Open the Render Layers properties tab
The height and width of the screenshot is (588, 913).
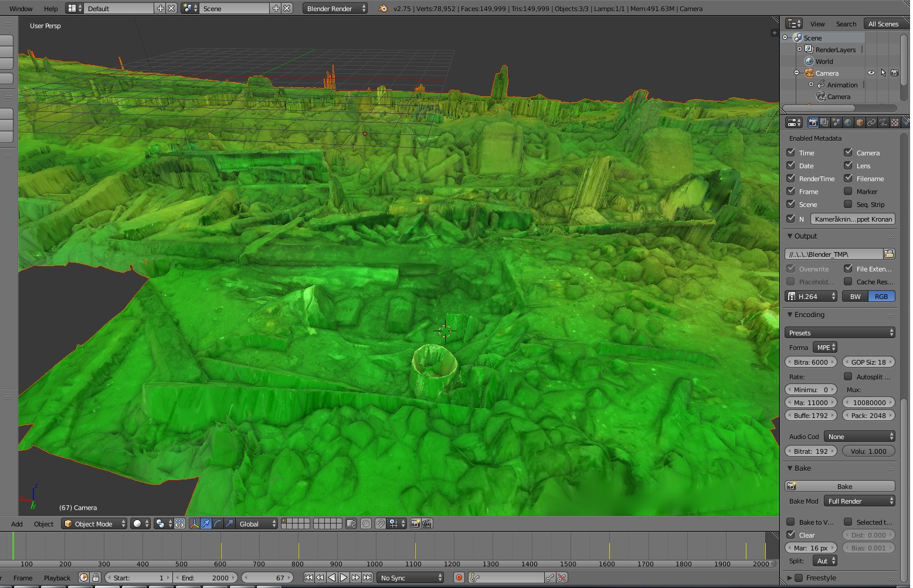(x=824, y=123)
